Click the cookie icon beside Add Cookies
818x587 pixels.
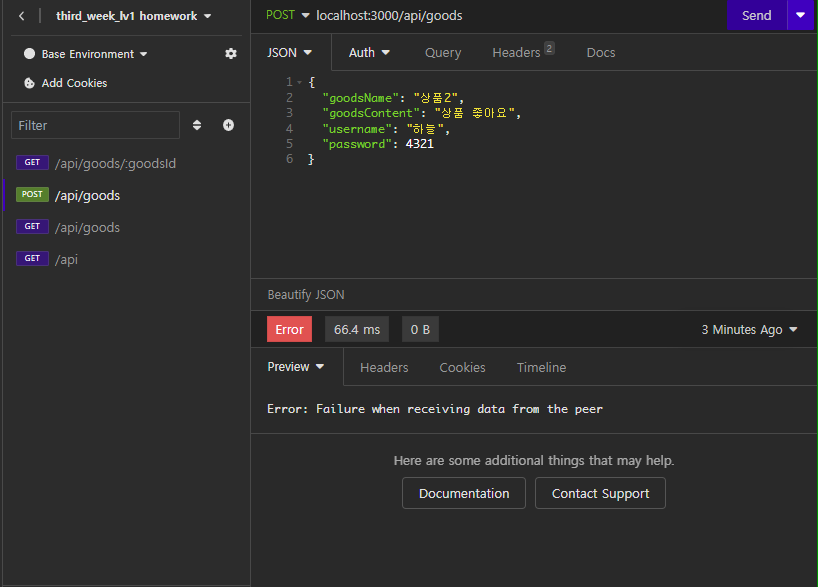(30, 83)
